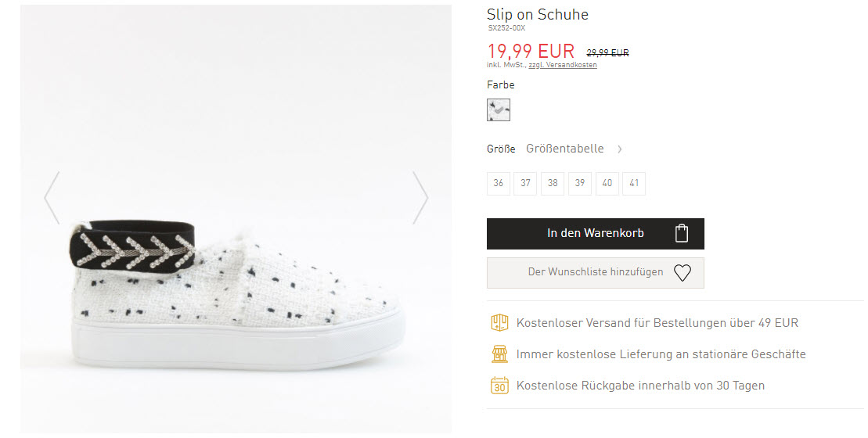Select size 37
Screen dimensions: 868x438
525,183
